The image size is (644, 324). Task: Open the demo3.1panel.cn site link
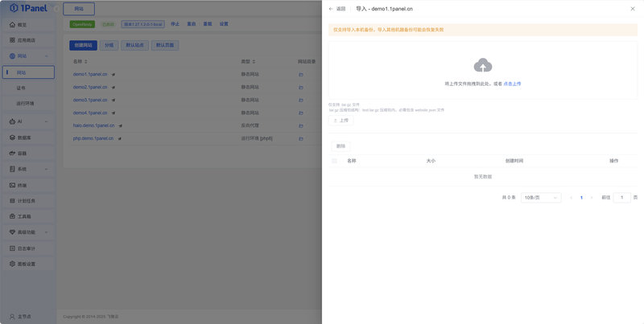(90, 100)
